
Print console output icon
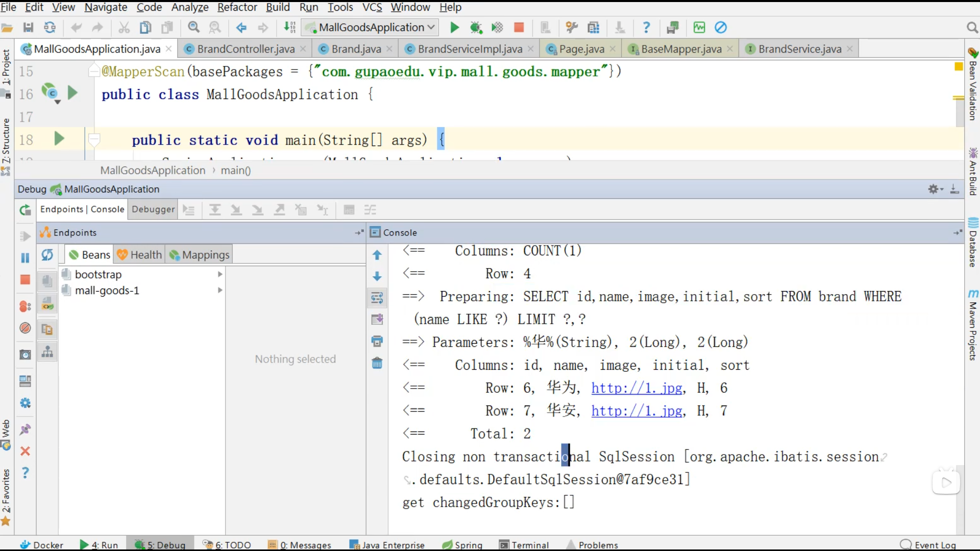point(377,341)
